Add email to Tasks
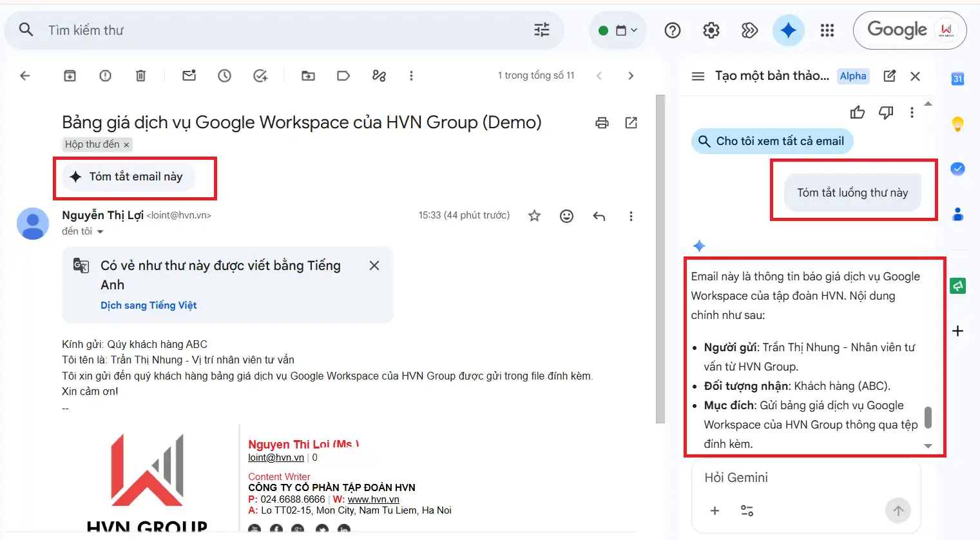Image resolution: width=980 pixels, height=540 pixels. 260,76
